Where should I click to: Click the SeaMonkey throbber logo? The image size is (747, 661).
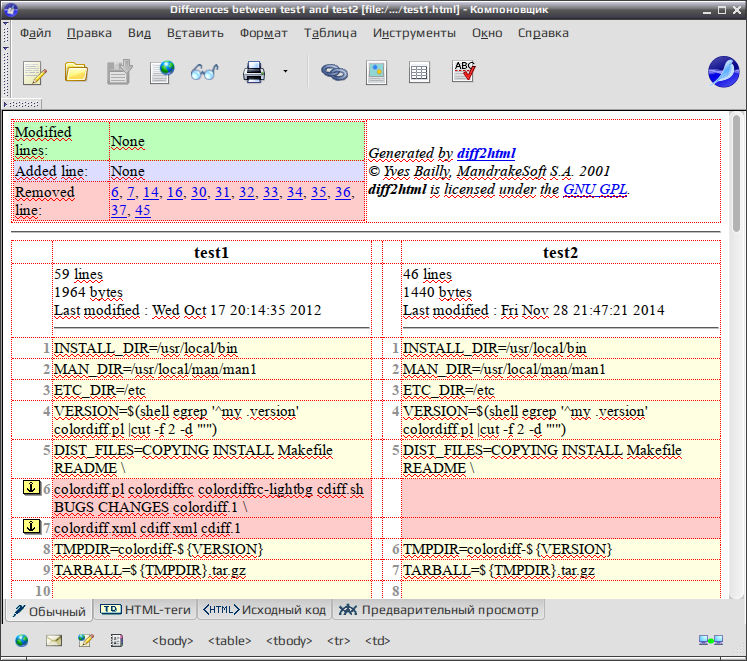pyautogui.click(x=723, y=72)
